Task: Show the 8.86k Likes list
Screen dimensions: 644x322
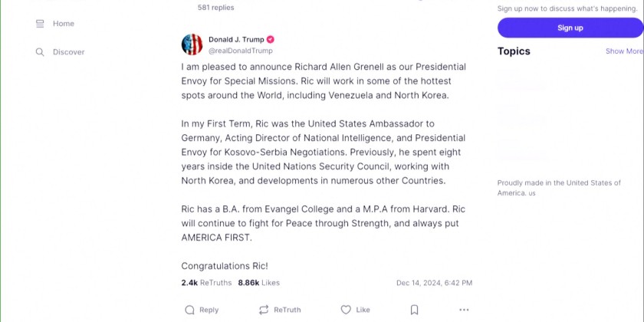Action: [258, 283]
